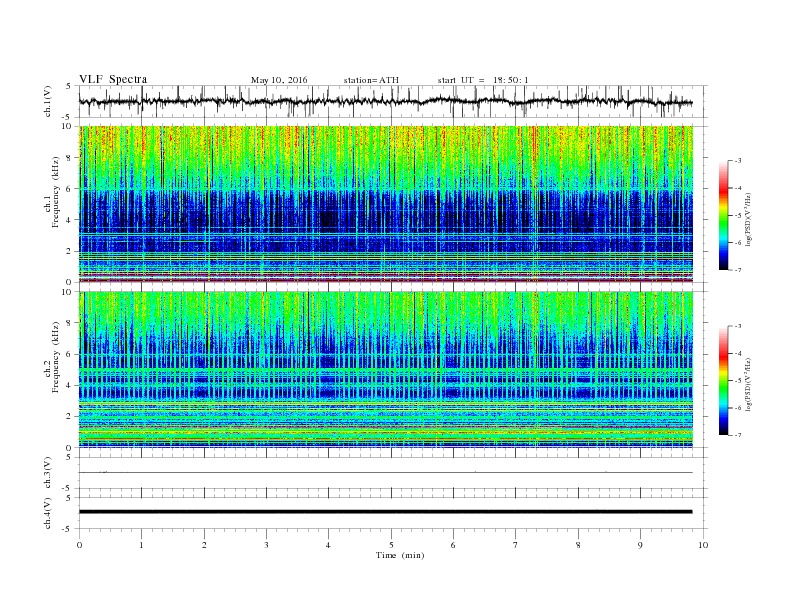Click the "3" tick on the time axis

click(x=266, y=545)
